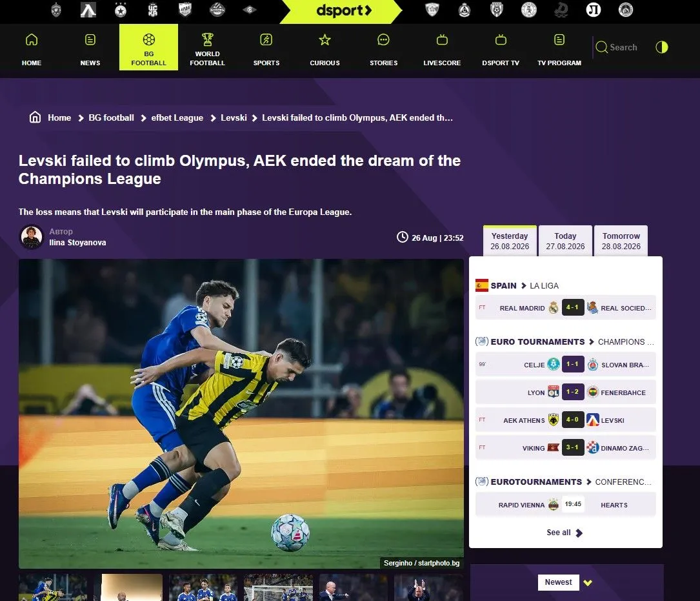Open Dsport TV icon in navigation
700x601 pixels.
click(x=501, y=40)
